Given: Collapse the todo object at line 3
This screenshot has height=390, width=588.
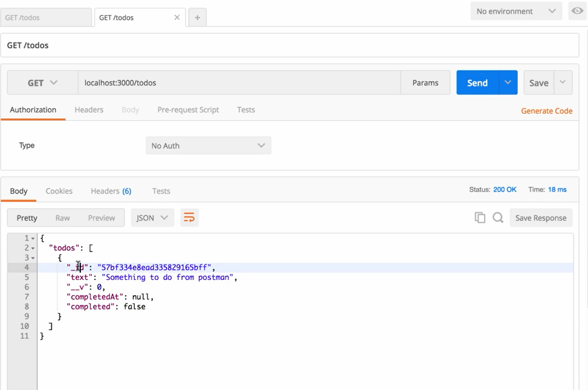Looking at the screenshot, I should [x=33, y=258].
